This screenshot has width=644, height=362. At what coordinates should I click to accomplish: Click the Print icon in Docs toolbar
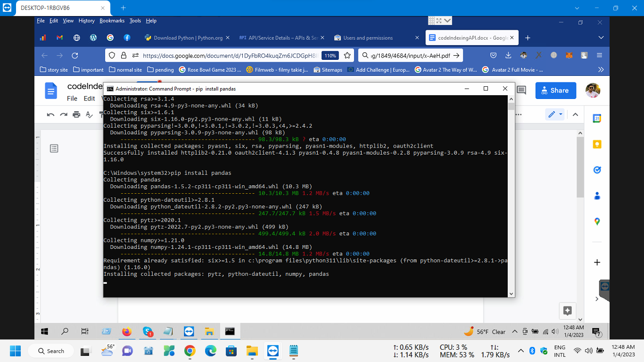tap(76, 115)
